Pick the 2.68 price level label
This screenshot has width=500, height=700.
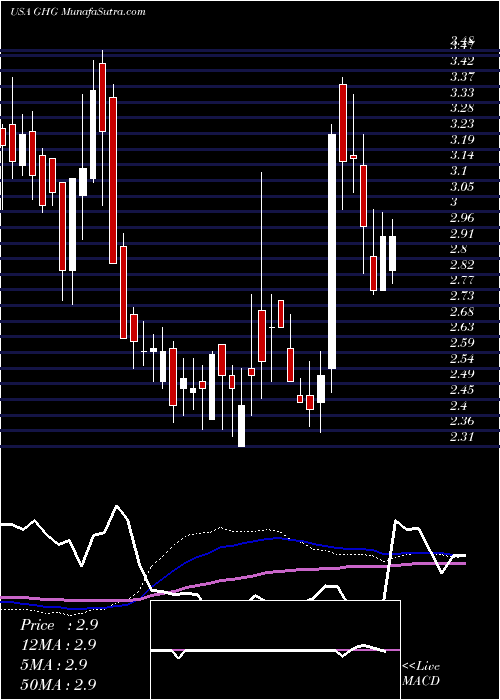click(462, 311)
